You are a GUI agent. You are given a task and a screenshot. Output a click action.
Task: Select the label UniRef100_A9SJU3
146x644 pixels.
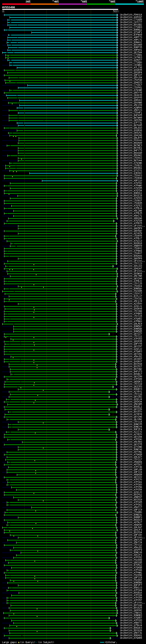point(131,266)
